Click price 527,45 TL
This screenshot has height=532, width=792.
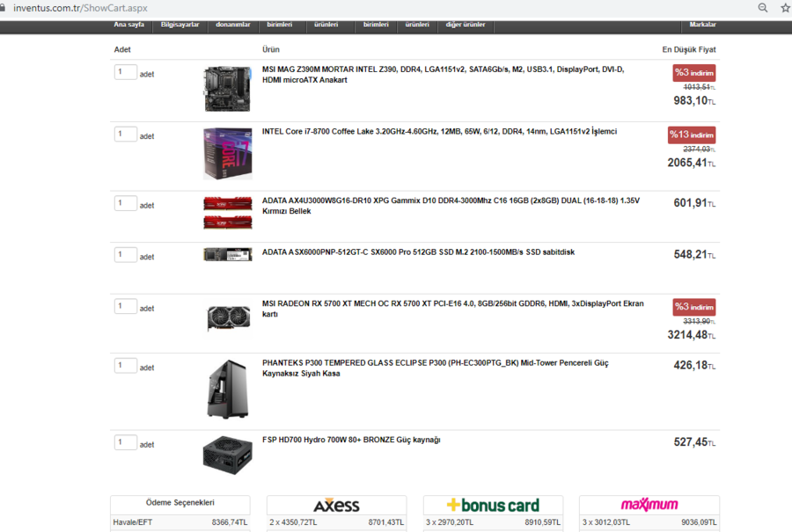pos(694,442)
